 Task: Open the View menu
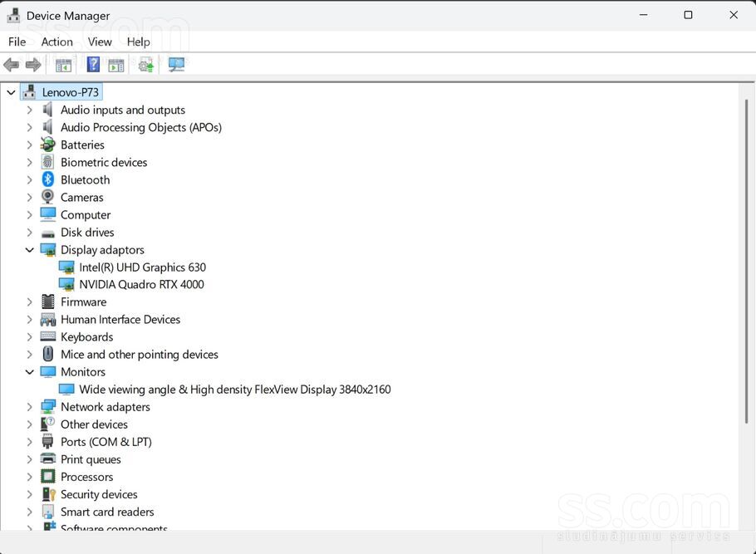[x=100, y=42]
